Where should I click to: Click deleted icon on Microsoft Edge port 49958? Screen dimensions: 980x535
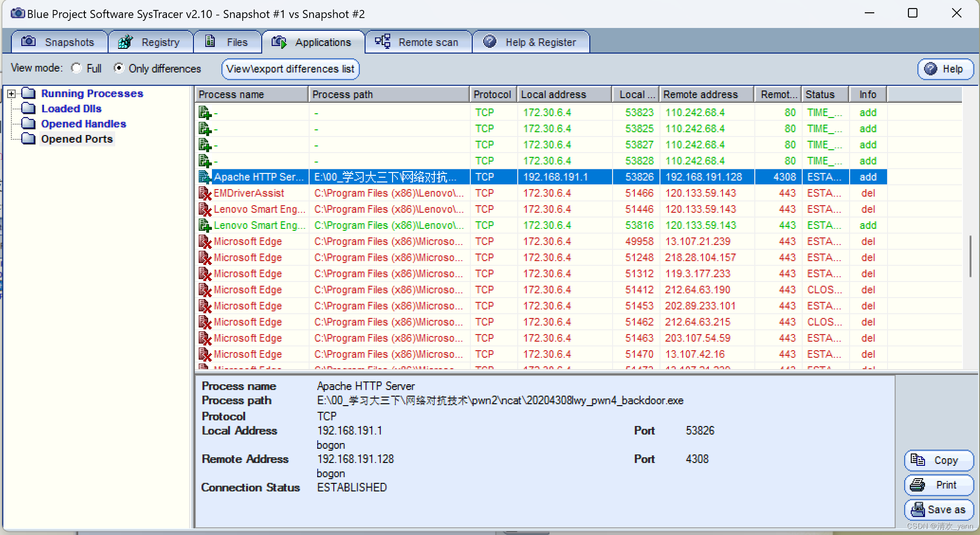205,242
